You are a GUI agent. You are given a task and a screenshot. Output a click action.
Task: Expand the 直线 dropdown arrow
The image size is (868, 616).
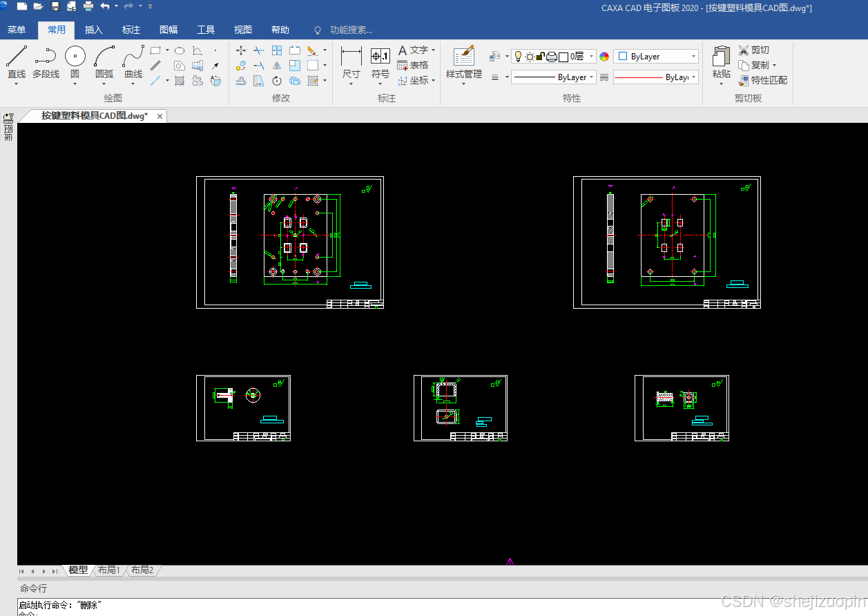(16, 84)
